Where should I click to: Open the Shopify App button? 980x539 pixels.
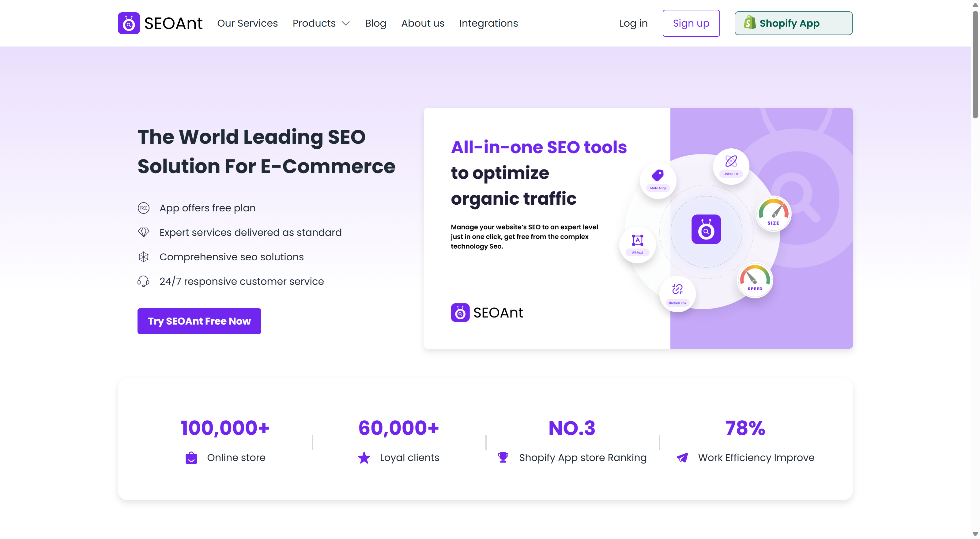click(793, 23)
